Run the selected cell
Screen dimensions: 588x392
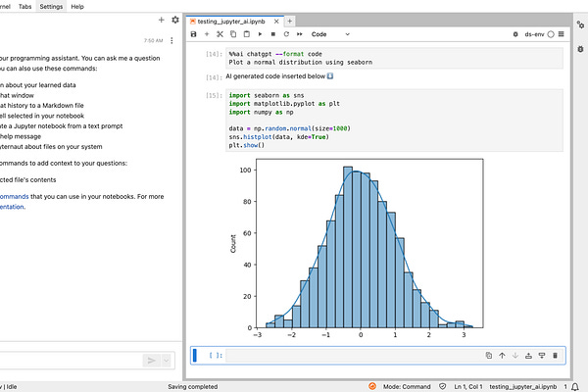[x=259, y=34]
